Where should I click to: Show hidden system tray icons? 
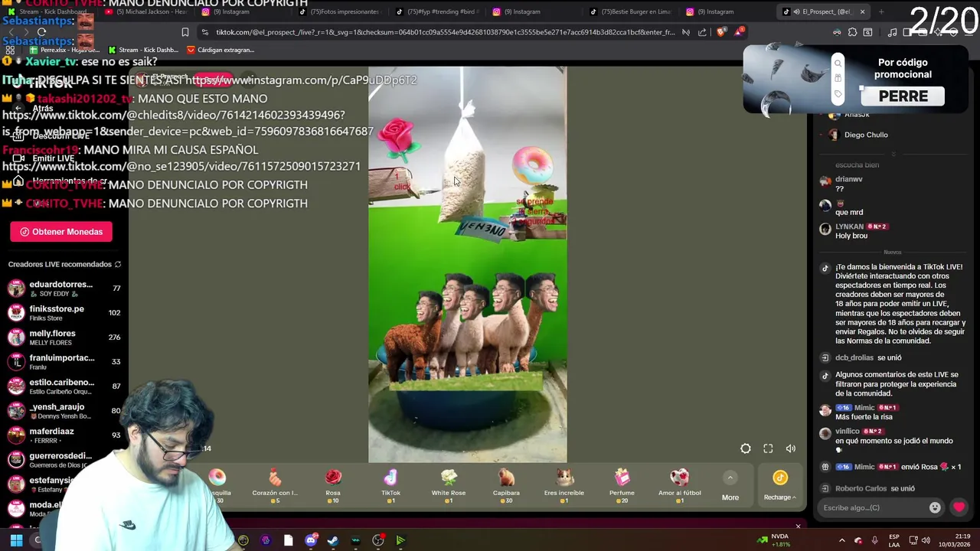pyautogui.click(x=841, y=540)
